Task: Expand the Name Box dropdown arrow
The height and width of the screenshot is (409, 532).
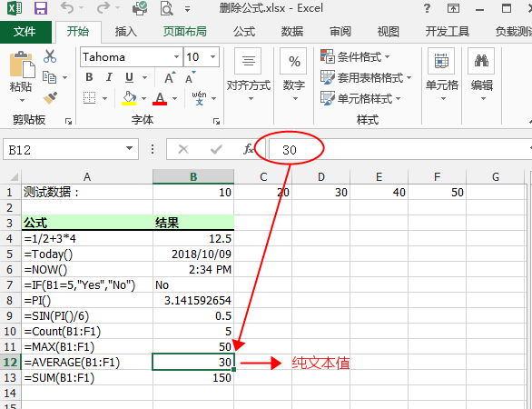Action: [x=129, y=148]
